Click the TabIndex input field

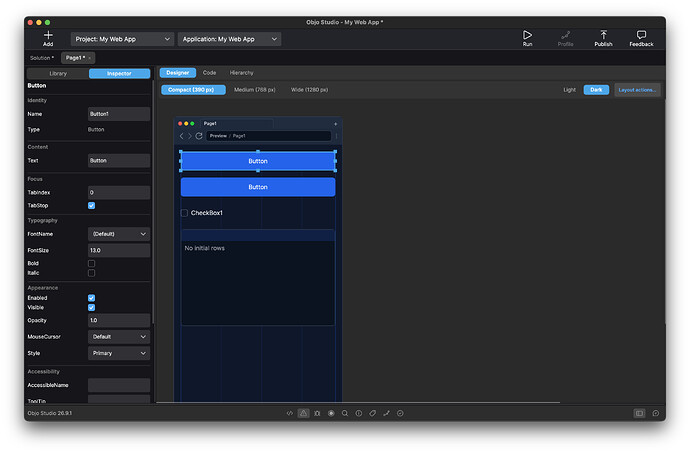coord(119,192)
